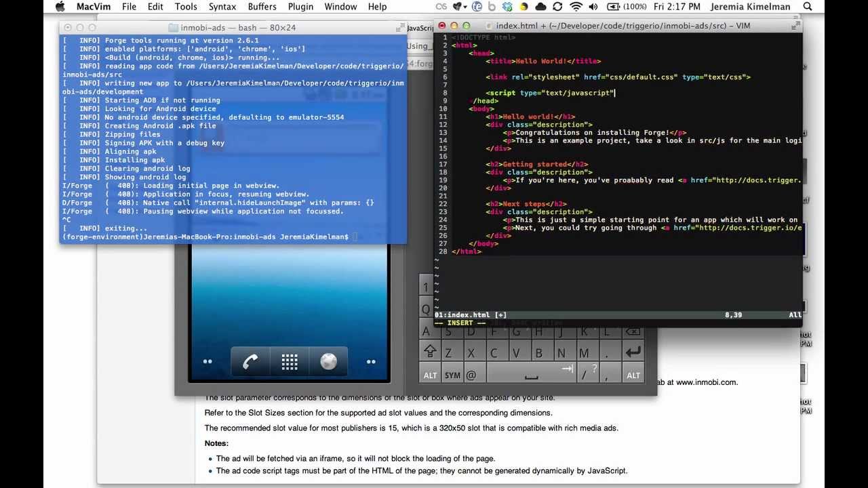Open the Buffers menu
The image size is (868, 488).
point(262,7)
